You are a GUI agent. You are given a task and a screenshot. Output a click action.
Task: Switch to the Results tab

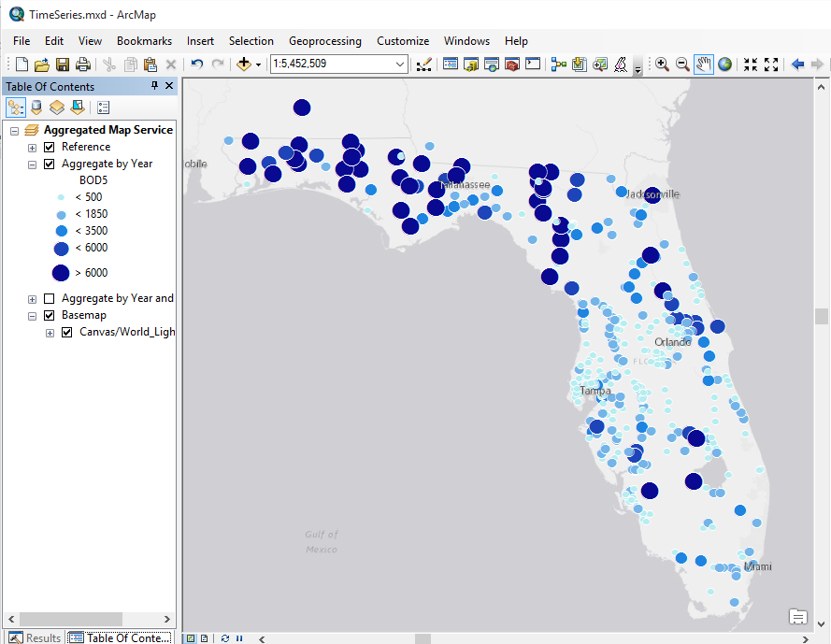[36, 637]
